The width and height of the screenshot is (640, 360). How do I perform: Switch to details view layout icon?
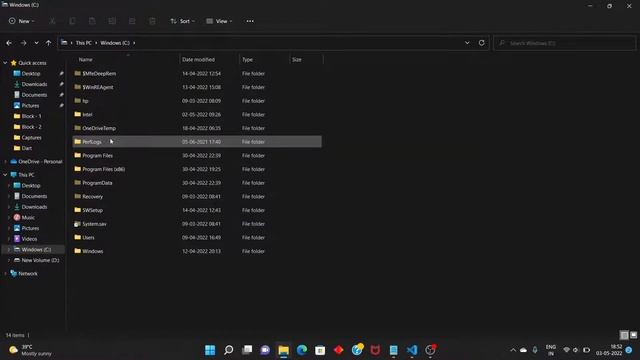coord(624,335)
